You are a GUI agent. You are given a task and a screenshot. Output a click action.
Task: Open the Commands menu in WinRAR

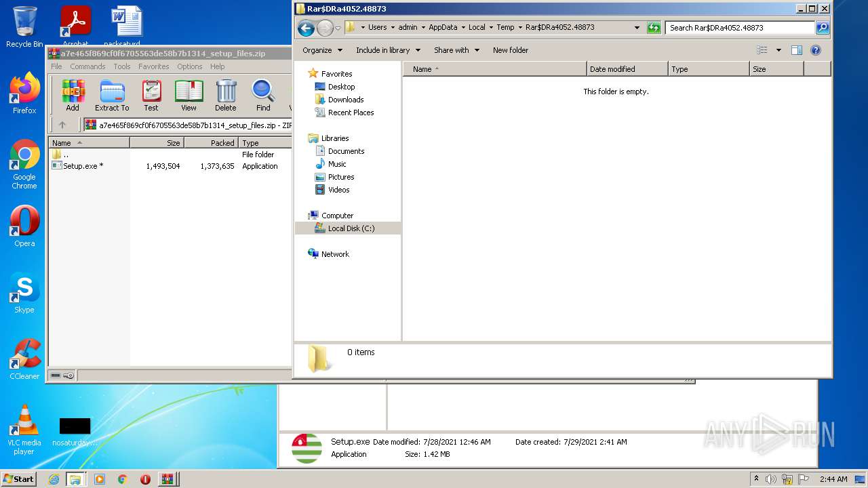pos(87,66)
